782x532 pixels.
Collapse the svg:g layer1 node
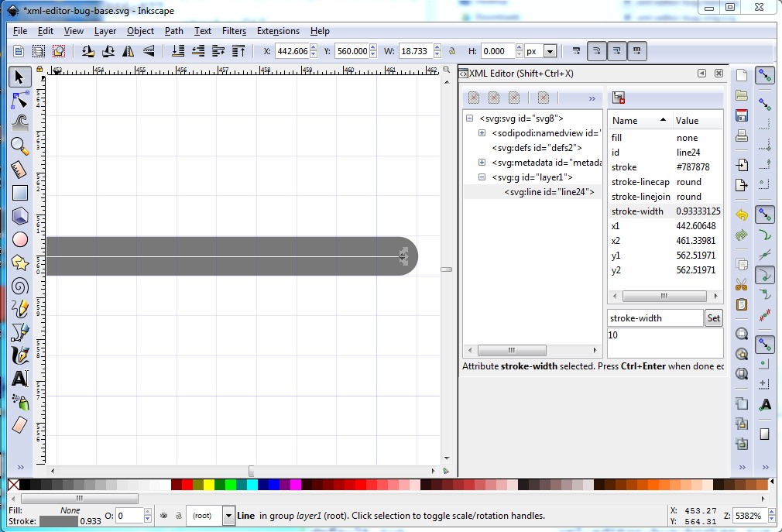[482, 177]
